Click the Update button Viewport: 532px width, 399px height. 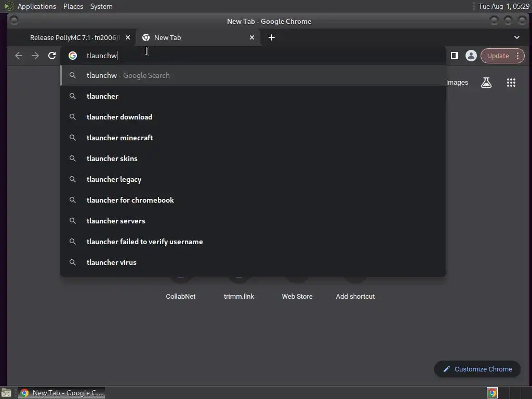(498, 56)
